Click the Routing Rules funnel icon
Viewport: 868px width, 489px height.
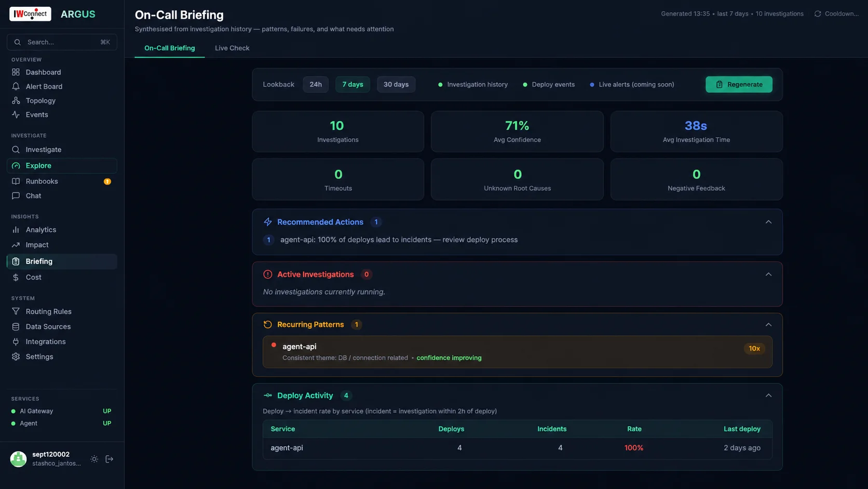(16, 312)
